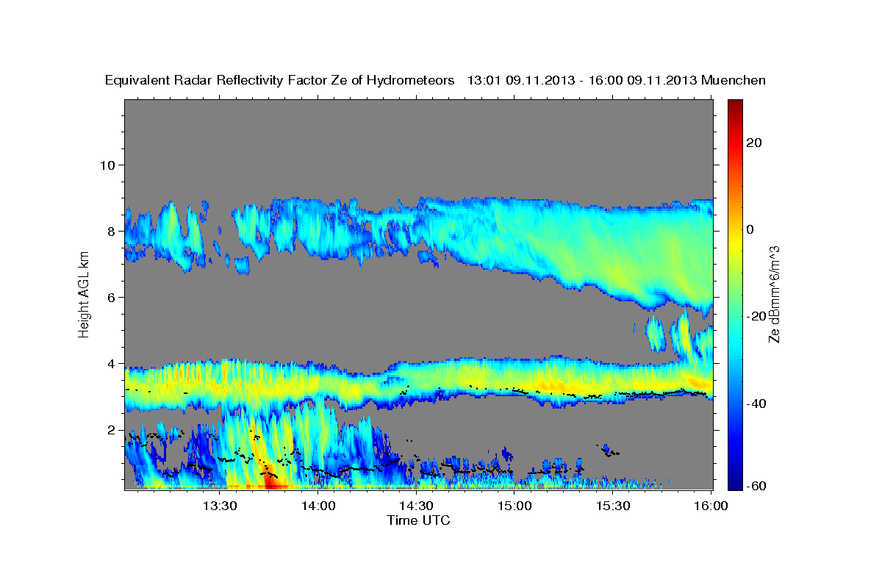882x588 pixels.
Task: Click the '15:00' time tick label
Action: click(515, 506)
